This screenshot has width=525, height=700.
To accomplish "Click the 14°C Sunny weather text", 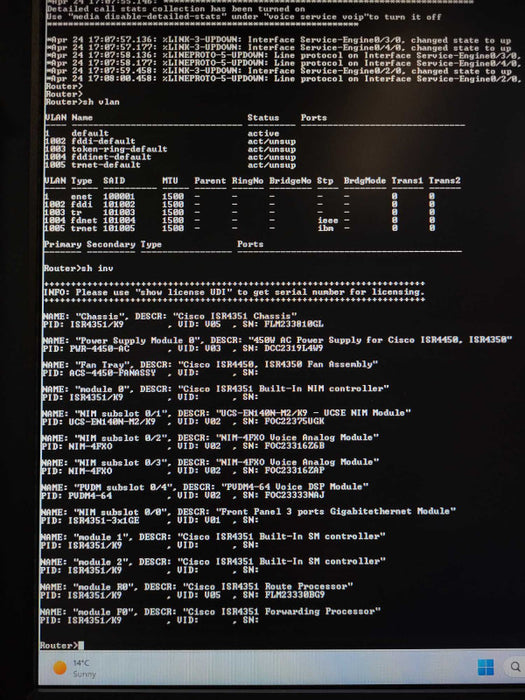I will 84,668.
